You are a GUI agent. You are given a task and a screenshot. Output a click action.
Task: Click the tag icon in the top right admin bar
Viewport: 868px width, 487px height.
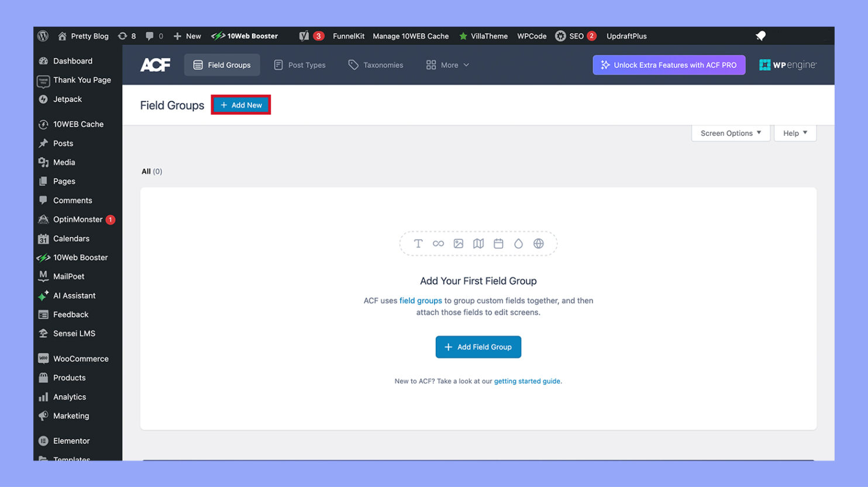pyautogui.click(x=760, y=36)
